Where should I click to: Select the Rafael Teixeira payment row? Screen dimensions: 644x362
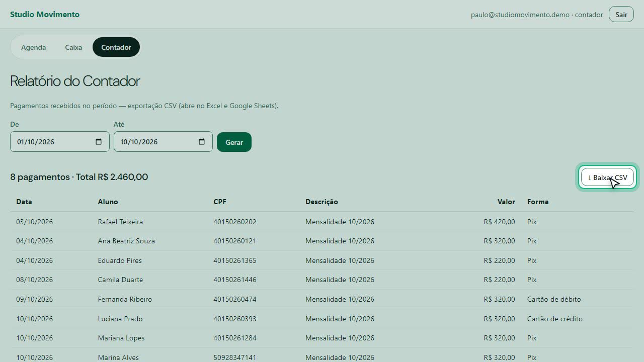click(321, 222)
